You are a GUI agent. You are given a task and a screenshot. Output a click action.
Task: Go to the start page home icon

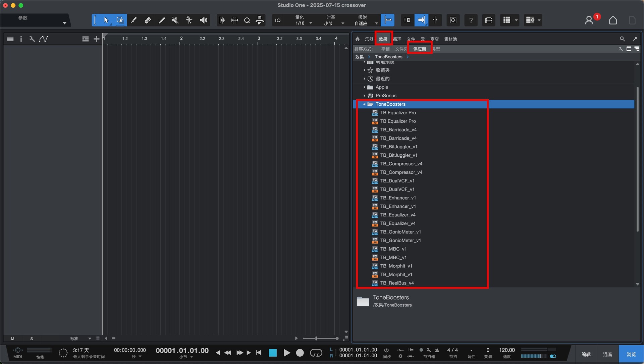click(x=613, y=20)
